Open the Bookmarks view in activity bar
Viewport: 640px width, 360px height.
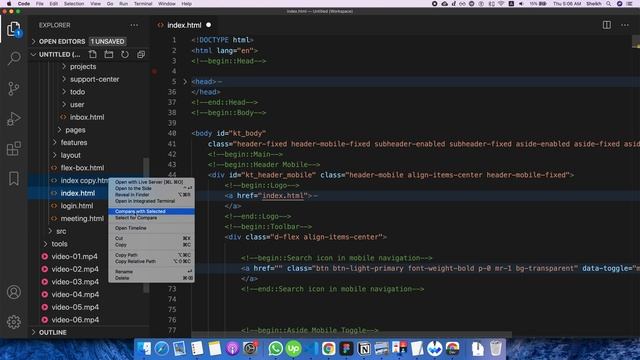point(14,178)
